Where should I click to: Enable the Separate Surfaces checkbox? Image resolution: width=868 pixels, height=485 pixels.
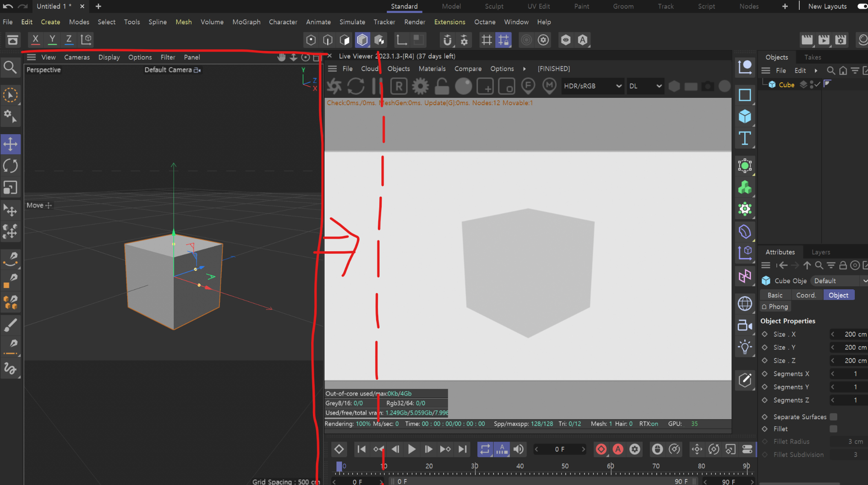point(833,417)
